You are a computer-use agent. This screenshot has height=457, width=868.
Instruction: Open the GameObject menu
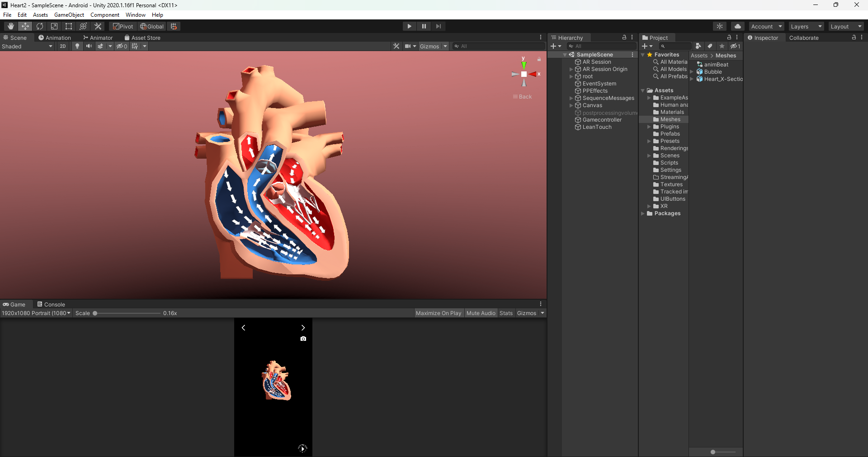[69, 14]
